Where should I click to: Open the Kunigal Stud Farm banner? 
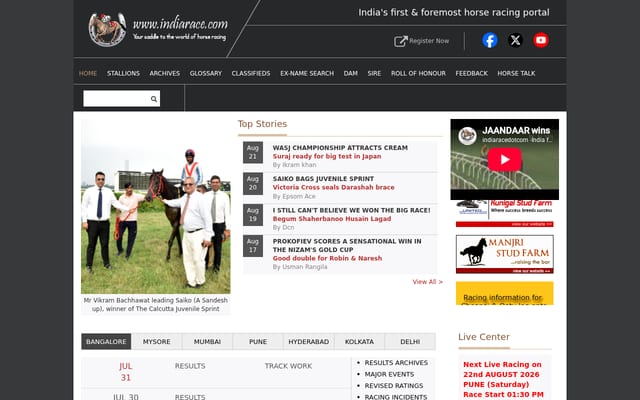point(504,213)
